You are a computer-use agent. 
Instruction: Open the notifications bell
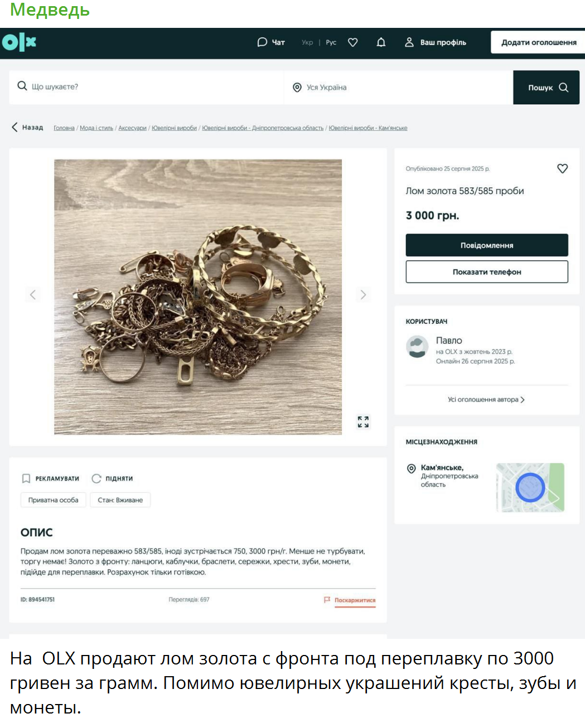[381, 42]
